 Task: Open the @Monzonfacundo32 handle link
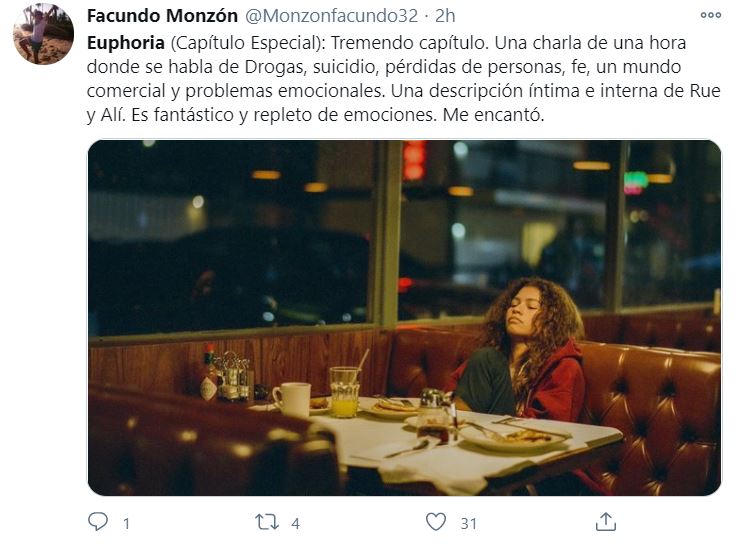(332, 16)
